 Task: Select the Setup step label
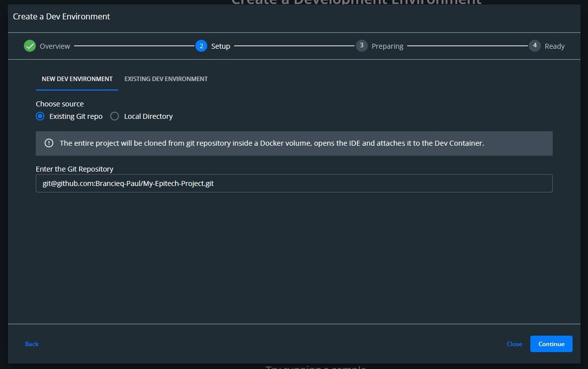[221, 46]
